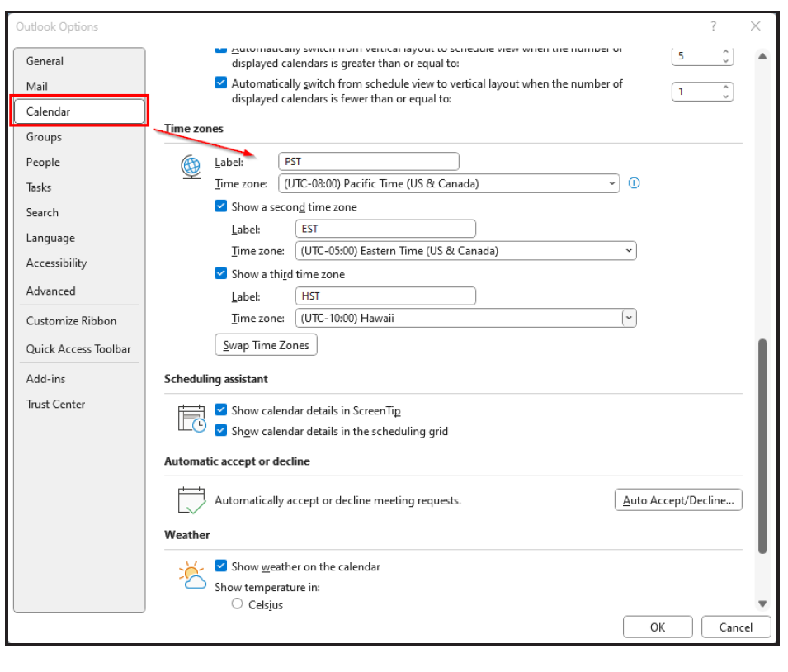
Task: Click the weather sun and cloud icon
Action: 192,575
